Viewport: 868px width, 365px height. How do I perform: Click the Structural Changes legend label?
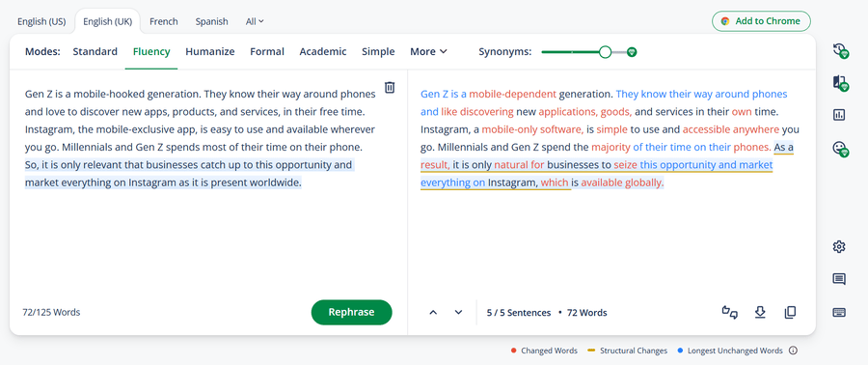[634, 351]
